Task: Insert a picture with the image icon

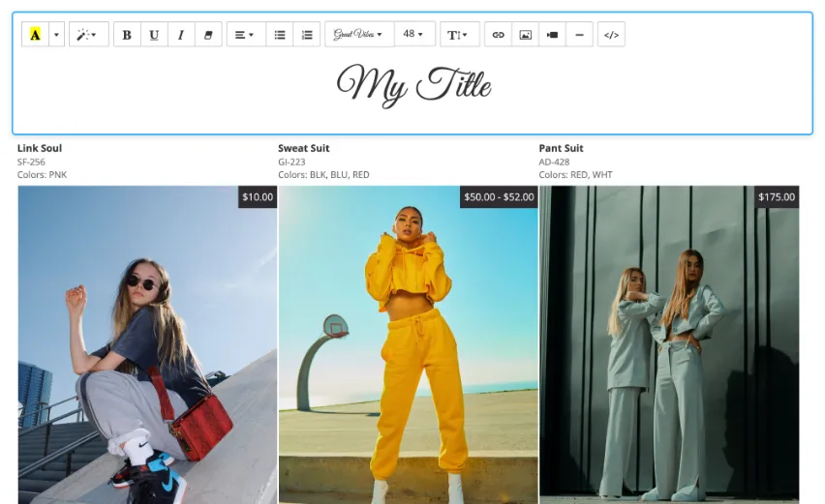Action: point(525,35)
